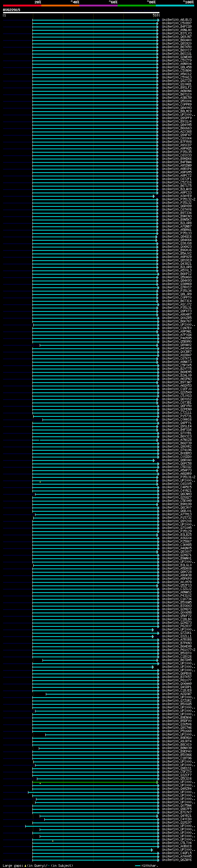Open hit UniRef100_A9NLA0
The width and height of the screenshot is (197, 868).
pos(177,30)
